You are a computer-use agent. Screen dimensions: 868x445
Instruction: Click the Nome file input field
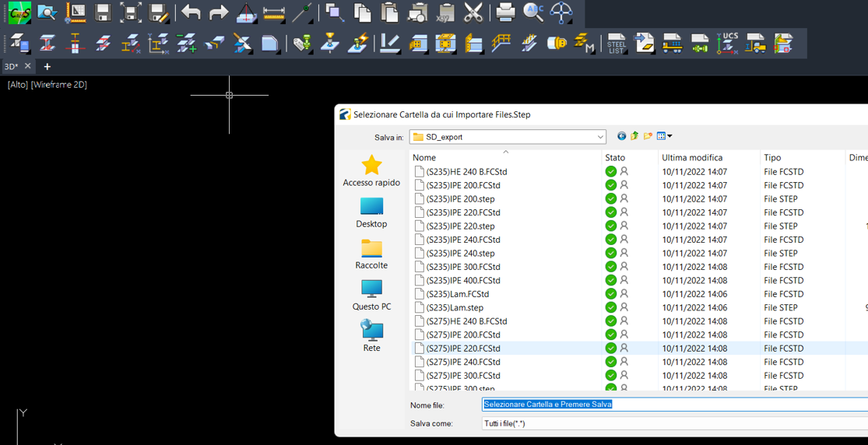coord(674,405)
